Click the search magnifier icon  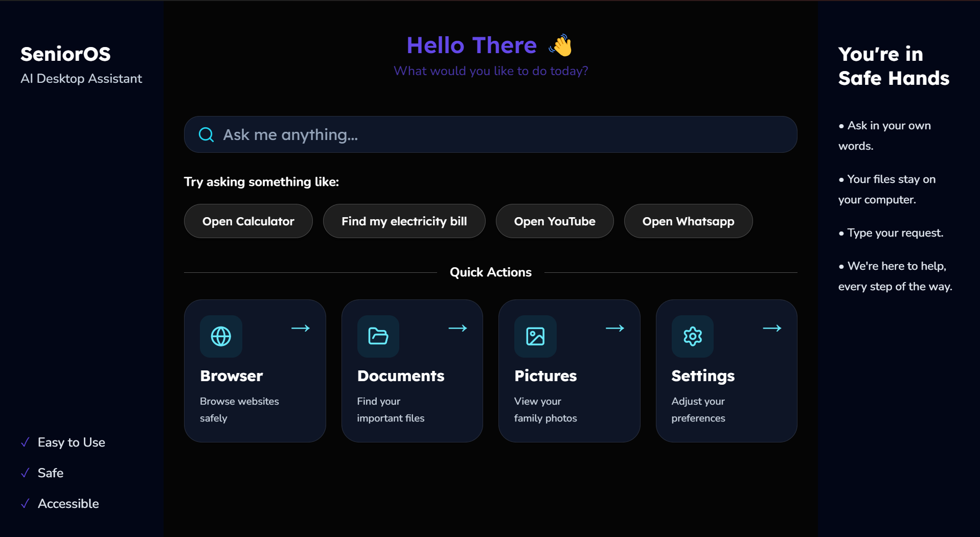206,134
